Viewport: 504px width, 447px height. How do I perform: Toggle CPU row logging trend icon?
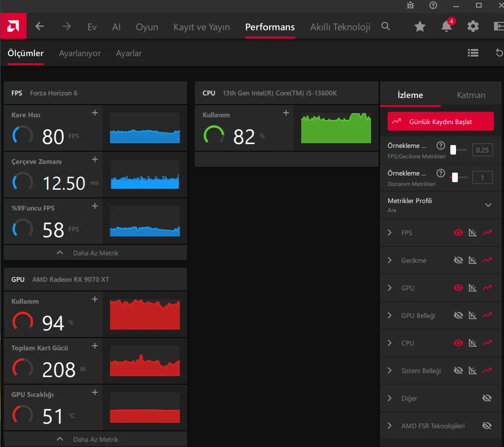click(x=487, y=343)
